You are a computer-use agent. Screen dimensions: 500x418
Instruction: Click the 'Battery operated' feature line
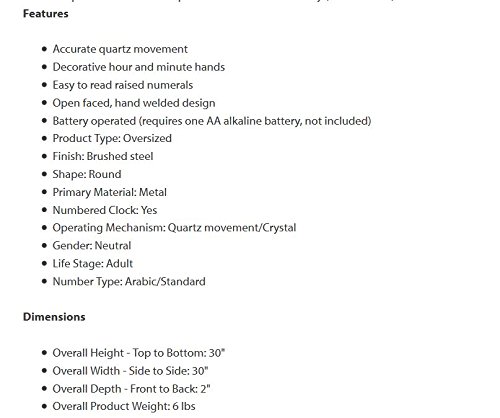(x=212, y=121)
